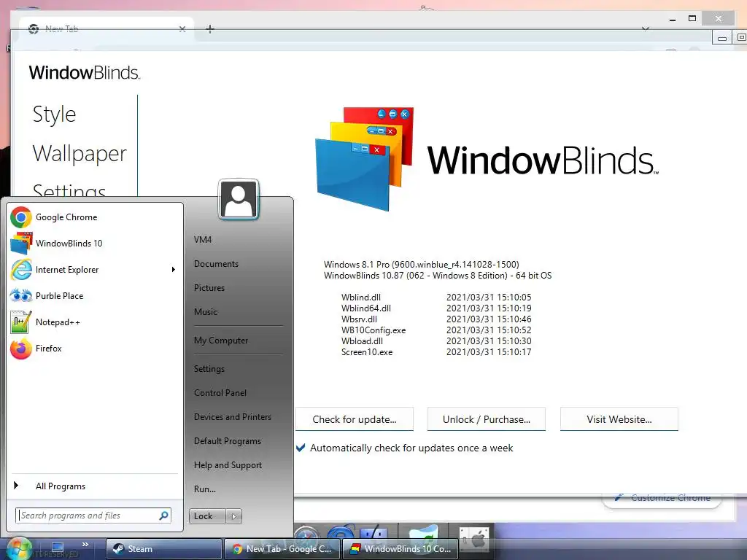Open Devices and Printers
Viewport: 747px width, 560px height.
coord(233,416)
